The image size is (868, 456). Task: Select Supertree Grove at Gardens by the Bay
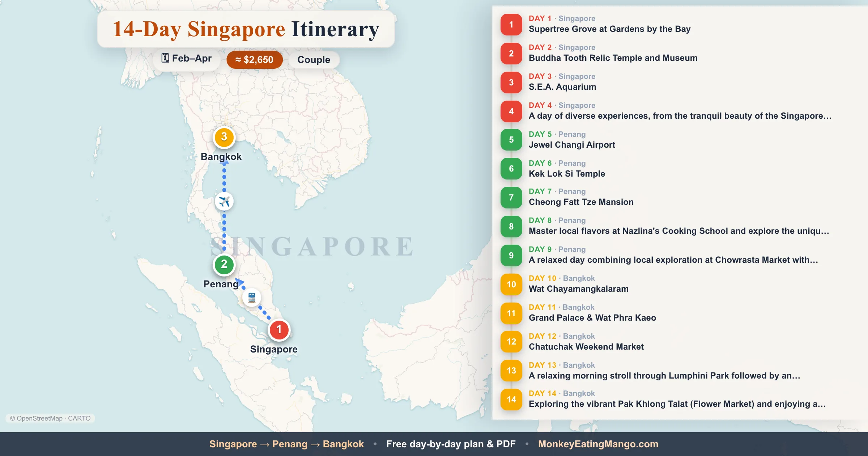click(610, 29)
